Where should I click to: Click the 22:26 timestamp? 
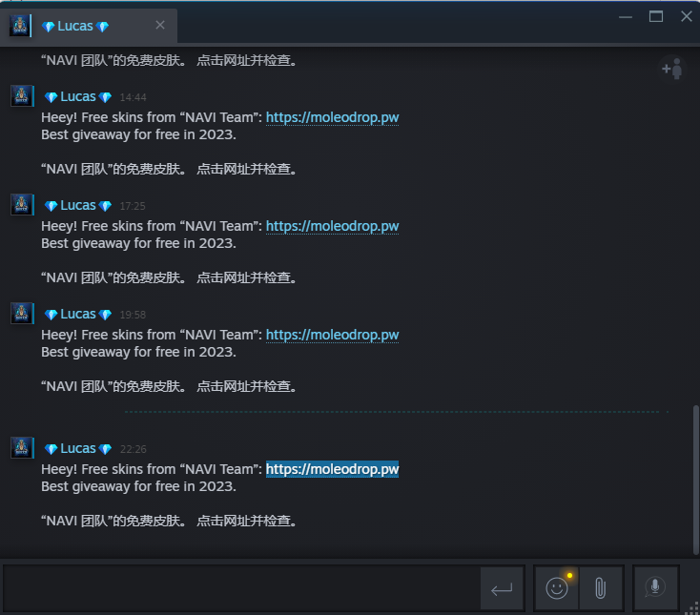(133, 449)
